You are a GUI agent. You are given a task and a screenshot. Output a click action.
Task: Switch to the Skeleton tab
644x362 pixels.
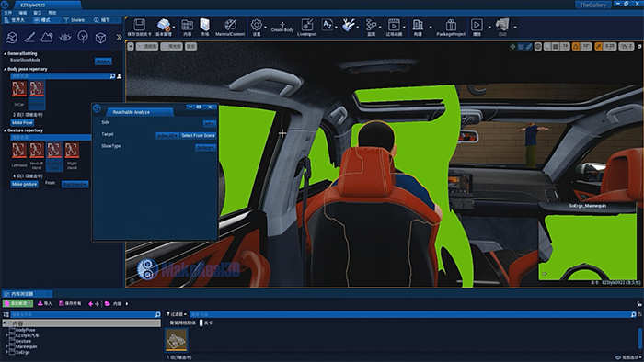pos(75,20)
